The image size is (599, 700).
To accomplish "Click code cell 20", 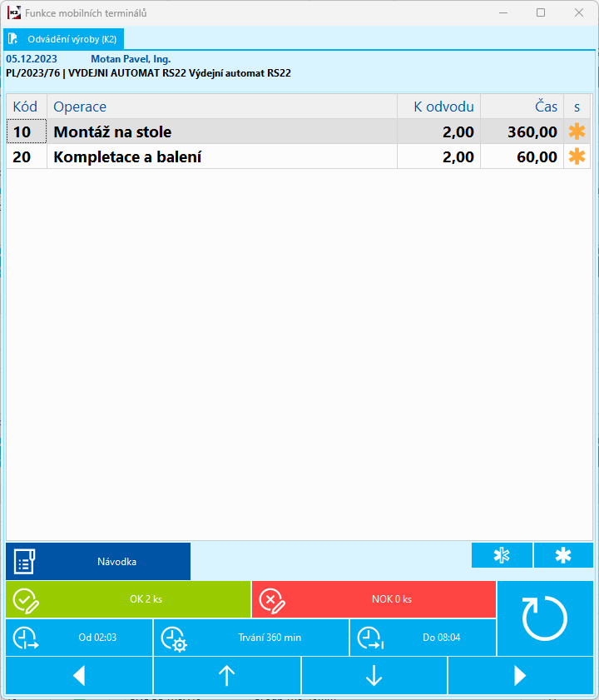I will pyautogui.click(x=27, y=156).
